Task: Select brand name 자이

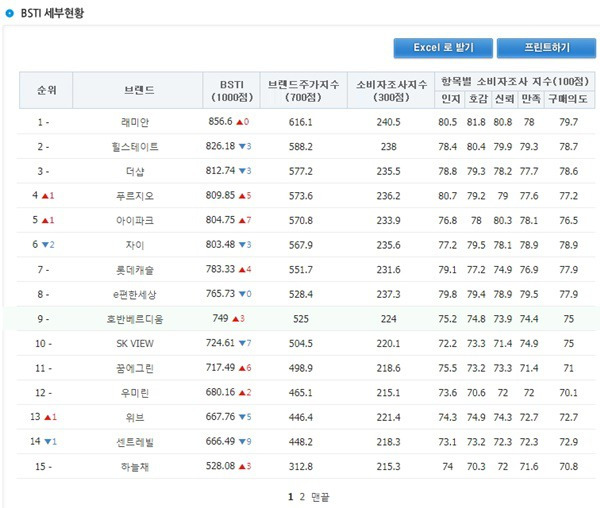Action: [135, 245]
